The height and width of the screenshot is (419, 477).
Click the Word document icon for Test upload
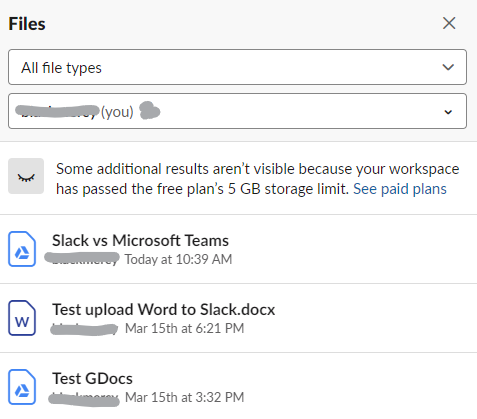pyautogui.click(x=22, y=318)
